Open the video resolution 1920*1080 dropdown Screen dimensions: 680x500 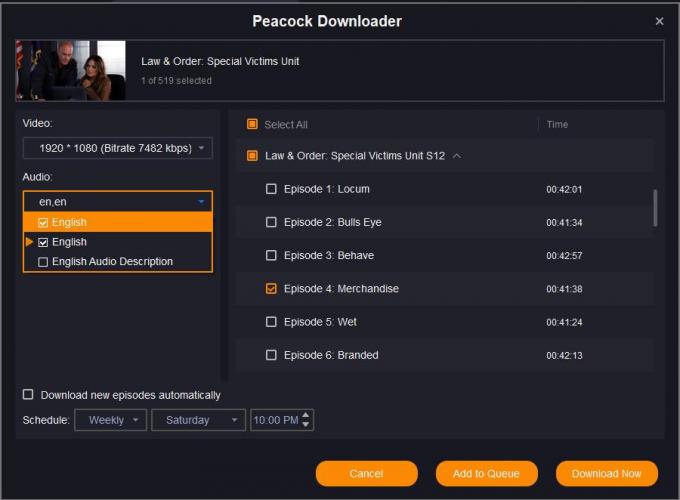click(x=118, y=148)
